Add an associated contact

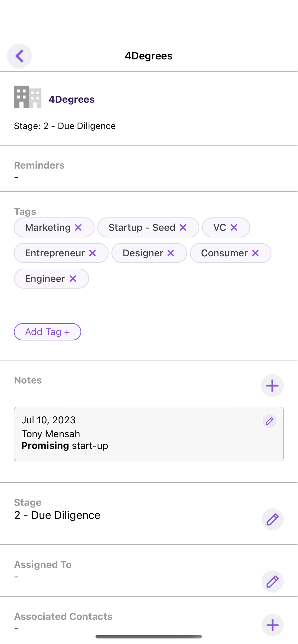pyautogui.click(x=273, y=625)
